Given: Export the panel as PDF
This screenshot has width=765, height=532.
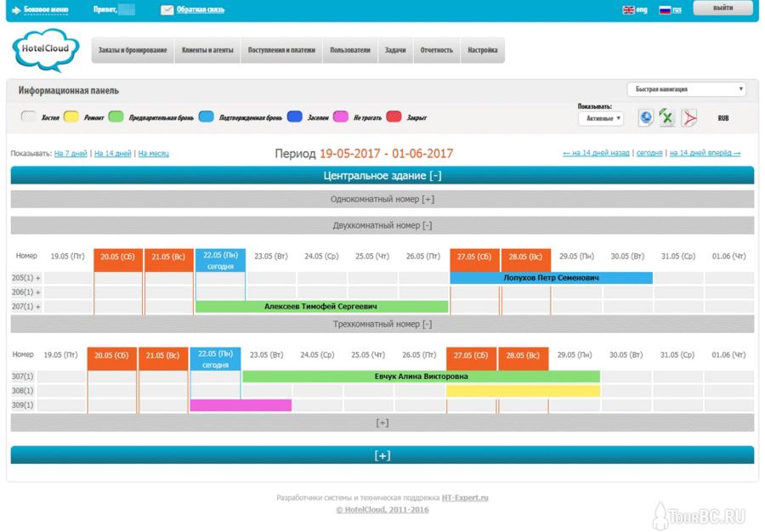Looking at the screenshot, I should [689, 117].
